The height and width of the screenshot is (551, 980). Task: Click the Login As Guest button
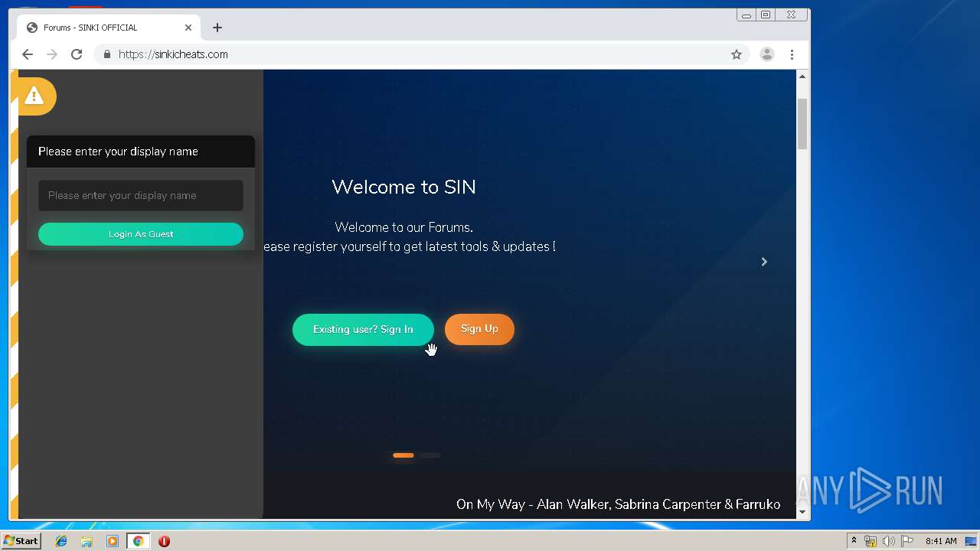(x=141, y=234)
